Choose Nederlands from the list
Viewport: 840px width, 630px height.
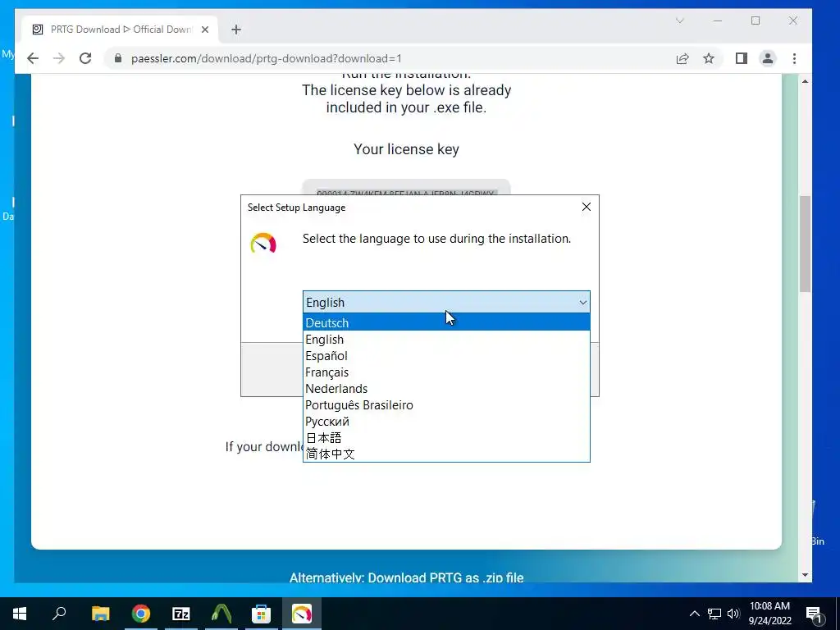446,388
